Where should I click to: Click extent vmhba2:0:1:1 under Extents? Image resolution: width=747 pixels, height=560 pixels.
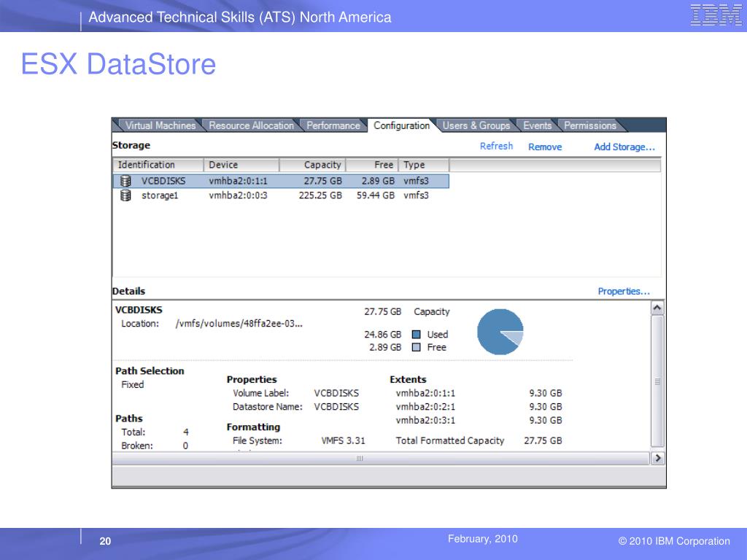pos(425,393)
